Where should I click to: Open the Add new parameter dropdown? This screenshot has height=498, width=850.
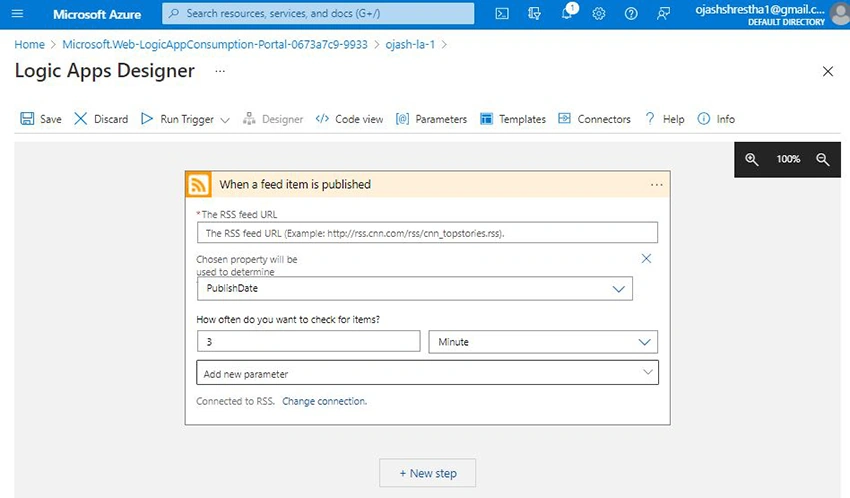[428, 373]
